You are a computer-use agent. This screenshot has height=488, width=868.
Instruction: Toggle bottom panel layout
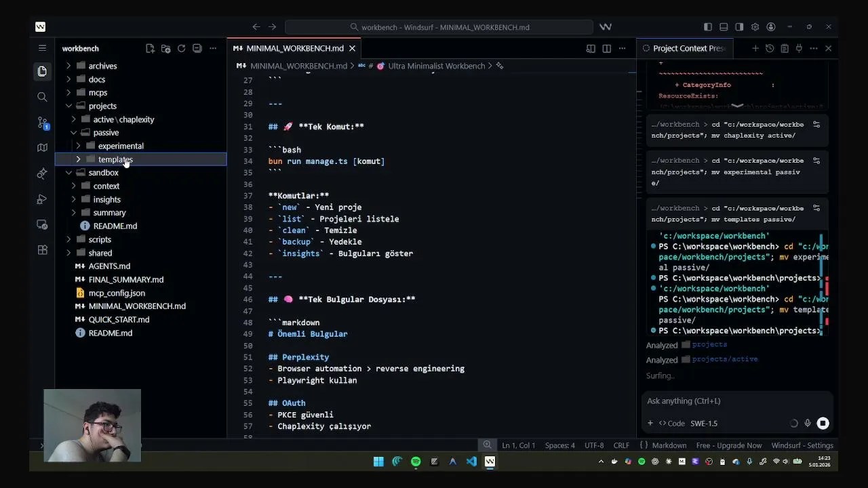(x=724, y=27)
